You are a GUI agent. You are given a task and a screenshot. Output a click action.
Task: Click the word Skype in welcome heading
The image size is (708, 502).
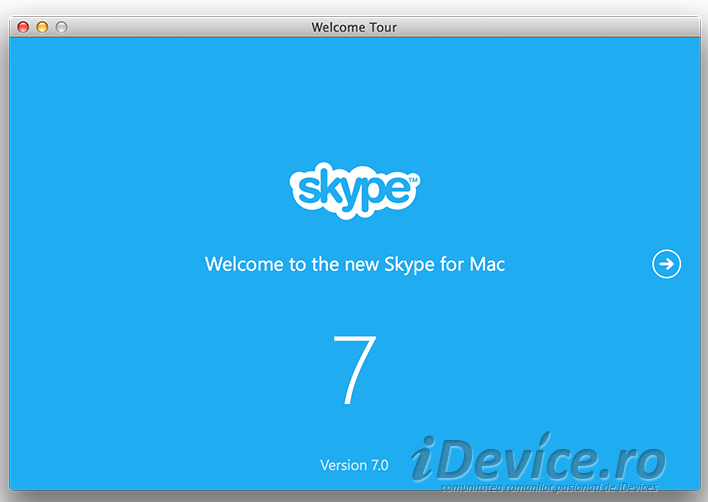[x=410, y=264]
